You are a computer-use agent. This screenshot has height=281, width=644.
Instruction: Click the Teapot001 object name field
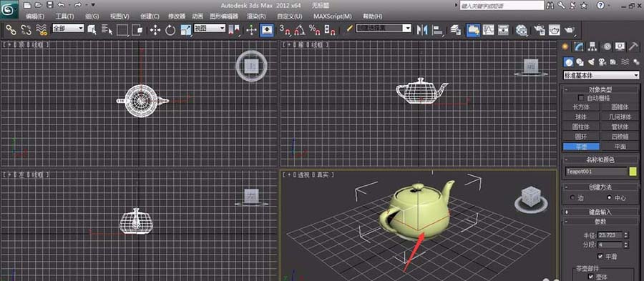point(596,172)
